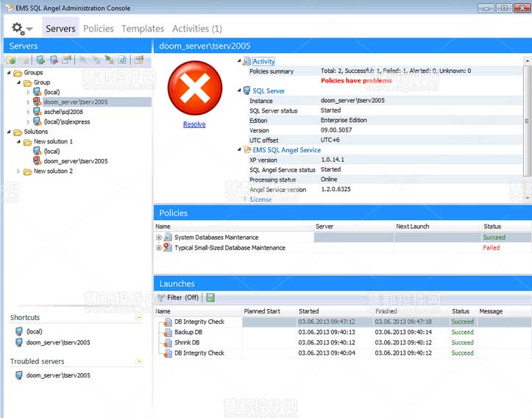The image size is (532, 418).
Task: Collapse the Activity section
Action: click(239, 61)
